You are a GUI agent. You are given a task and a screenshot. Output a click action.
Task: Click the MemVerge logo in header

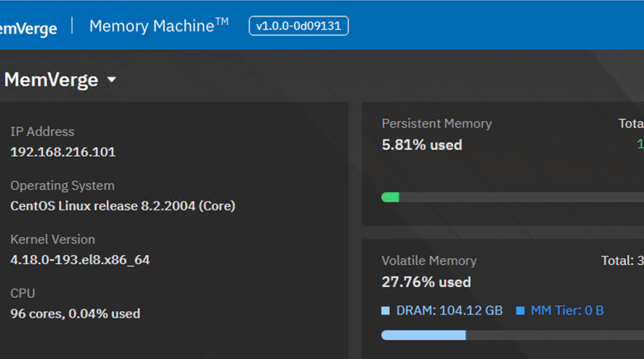click(x=28, y=29)
